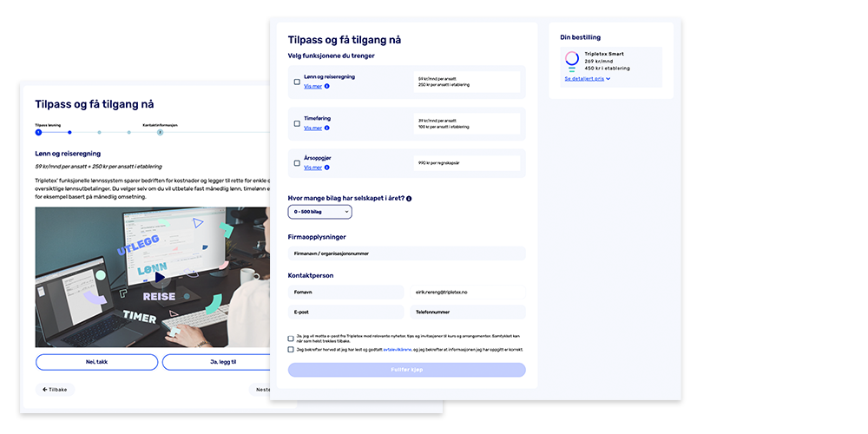Click the arrow icon on the Tilbake button
Screen dimensions: 868x434
click(x=45, y=390)
